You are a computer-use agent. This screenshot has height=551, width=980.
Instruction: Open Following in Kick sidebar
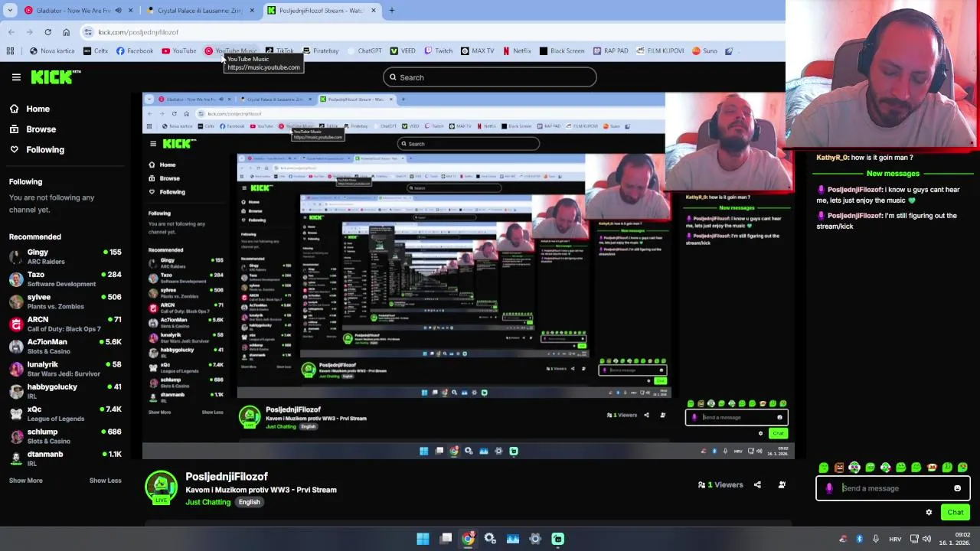(37, 150)
